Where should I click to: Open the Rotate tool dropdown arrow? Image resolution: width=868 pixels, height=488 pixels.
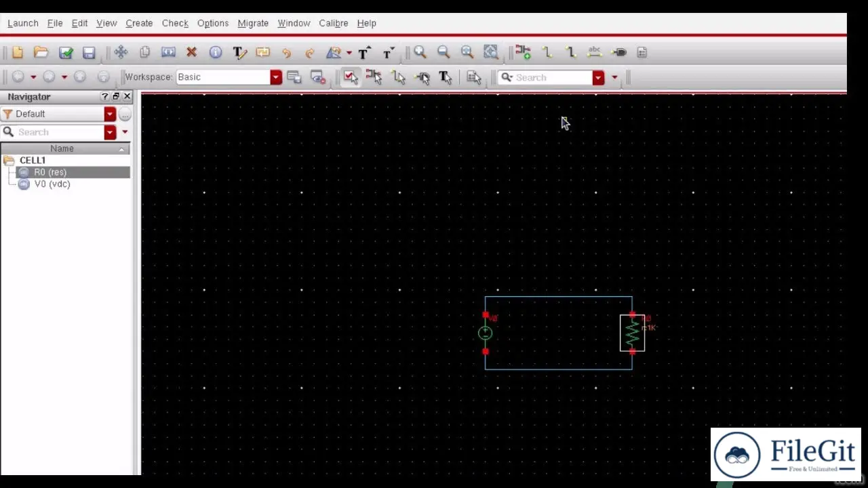349,52
